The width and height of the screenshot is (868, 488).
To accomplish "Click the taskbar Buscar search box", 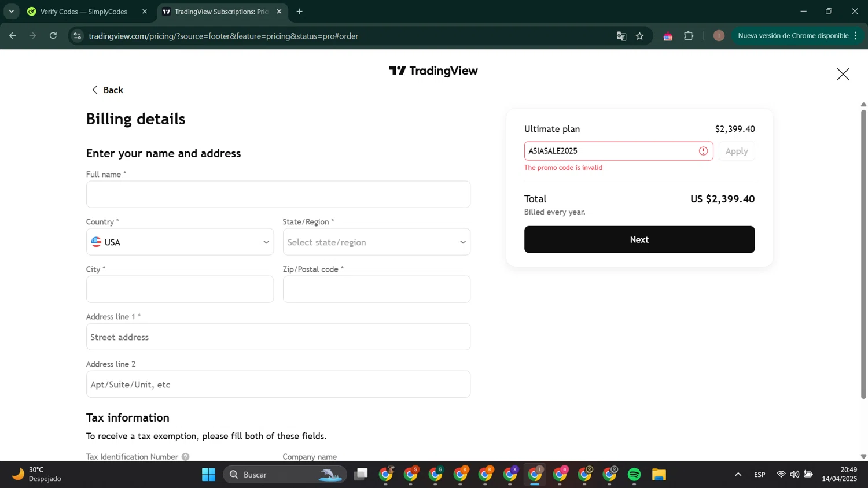I will [285, 475].
